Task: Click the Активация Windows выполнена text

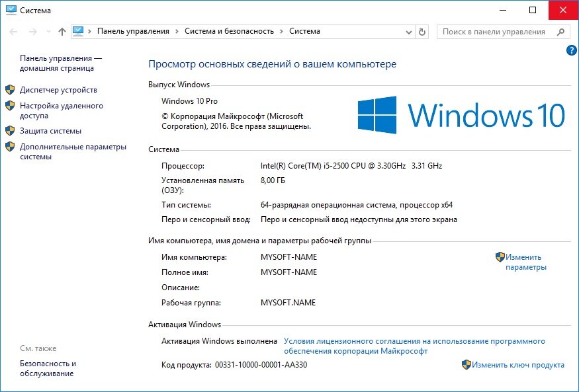Action: click(x=219, y=341)
